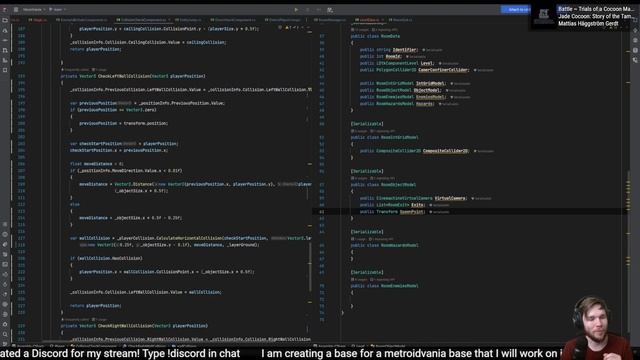Open the Explorer folder tool window
Screen dimensions: 640x360
pos(5,20)
